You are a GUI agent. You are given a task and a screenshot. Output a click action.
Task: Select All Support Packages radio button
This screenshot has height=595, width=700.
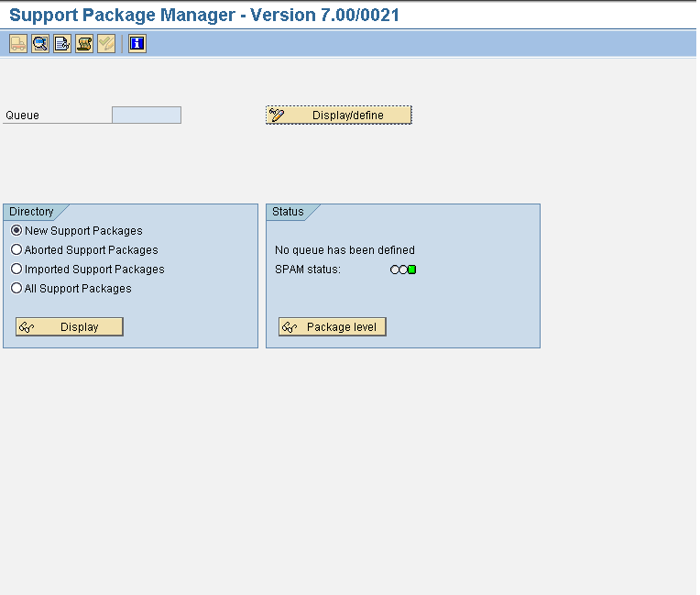click(16, 288)
